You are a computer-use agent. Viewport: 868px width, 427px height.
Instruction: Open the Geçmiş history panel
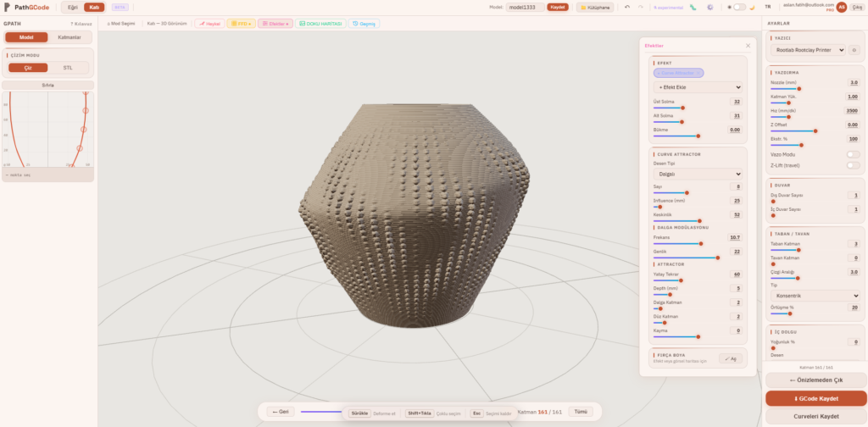(x=364, y=24)
